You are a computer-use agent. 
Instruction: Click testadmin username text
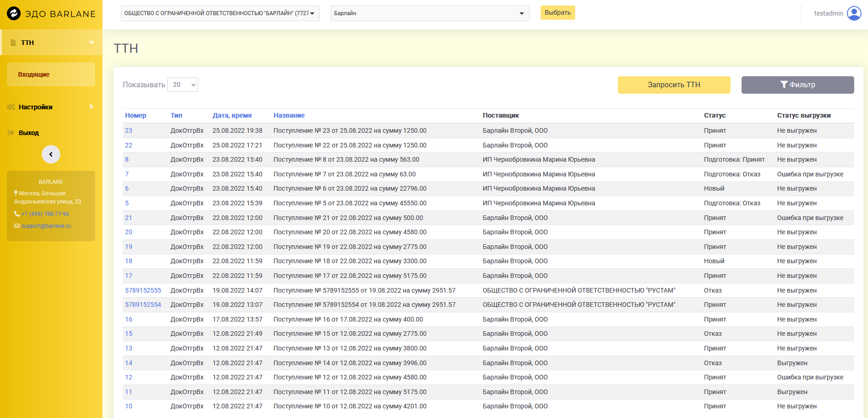[828, 13]
